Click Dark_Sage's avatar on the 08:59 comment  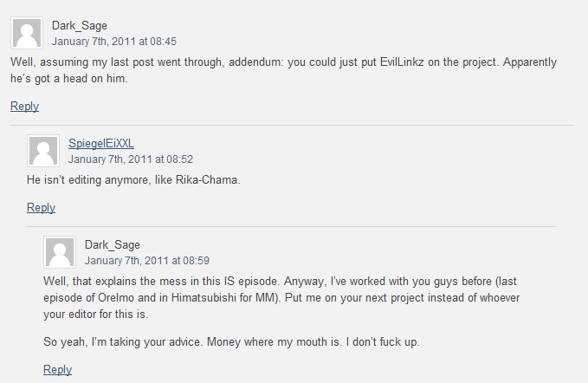click(60, 252)
